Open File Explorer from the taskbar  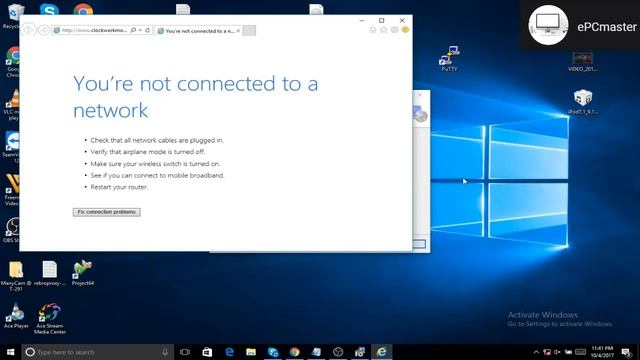(x=251, y=352)
